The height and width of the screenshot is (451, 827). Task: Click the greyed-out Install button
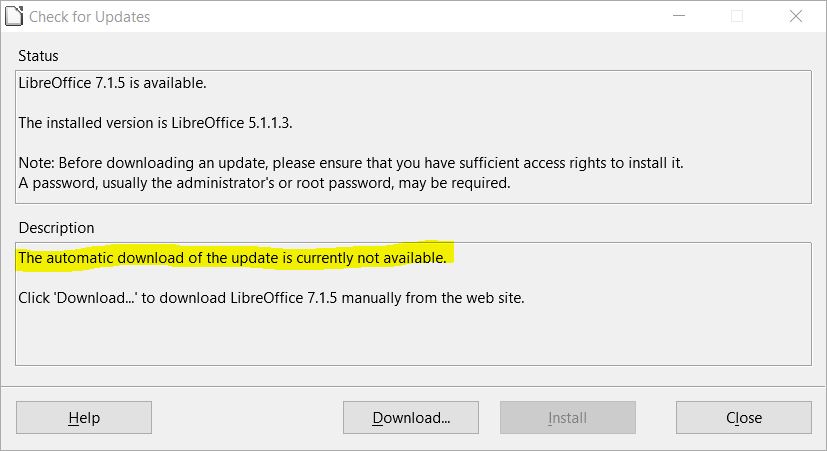coord(567,418)
